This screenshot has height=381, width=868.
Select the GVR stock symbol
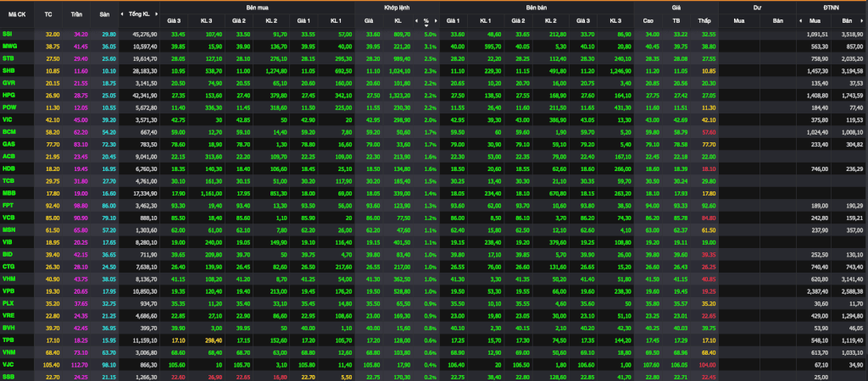[8, 81]
